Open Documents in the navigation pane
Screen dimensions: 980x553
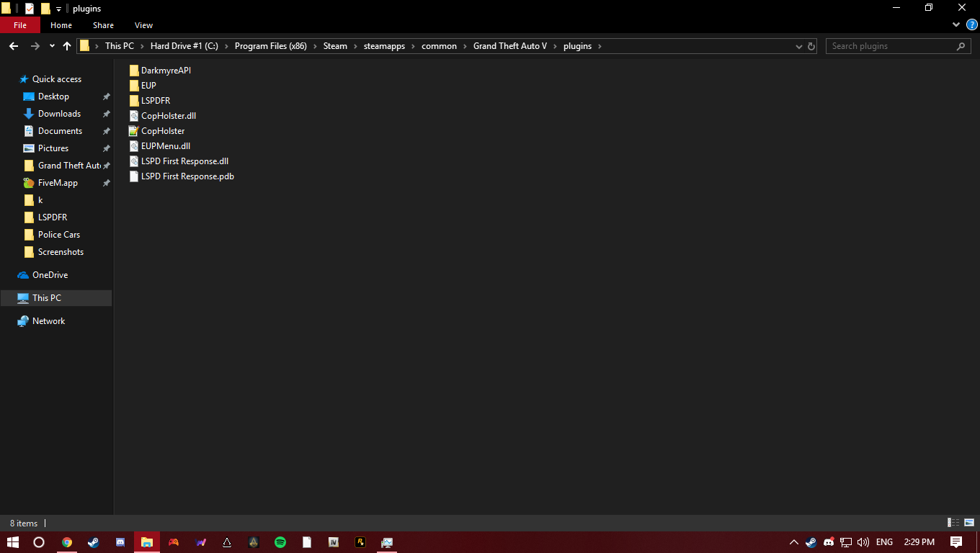click(60, 131)
